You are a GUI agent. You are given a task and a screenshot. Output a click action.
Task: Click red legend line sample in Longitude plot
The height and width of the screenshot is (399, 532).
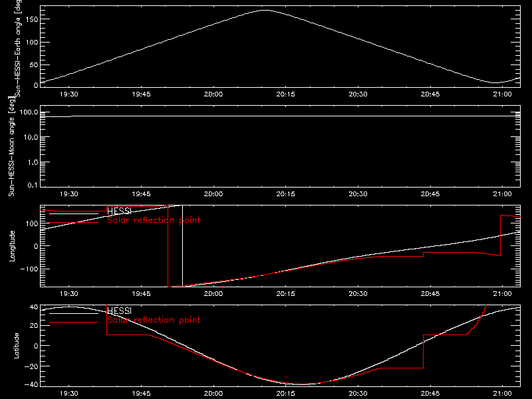point(74,223)
